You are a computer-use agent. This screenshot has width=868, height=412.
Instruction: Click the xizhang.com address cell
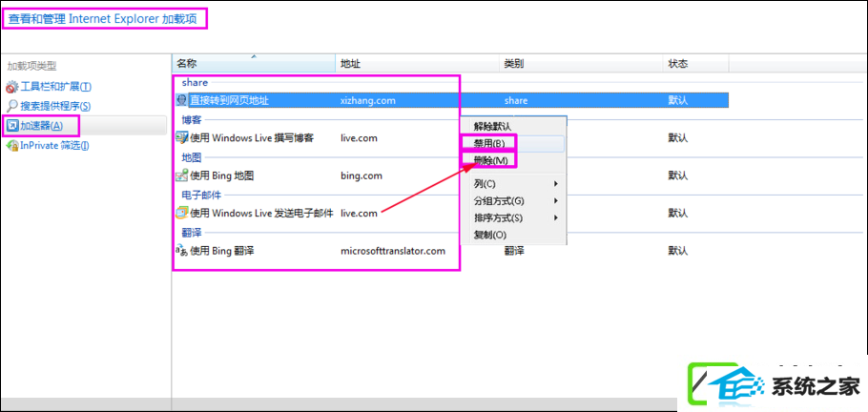(368, 101)
